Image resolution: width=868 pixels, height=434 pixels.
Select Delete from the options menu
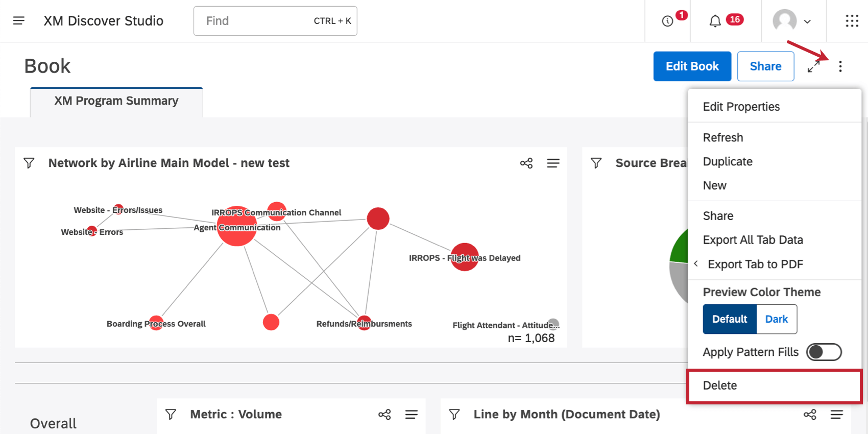(720, 385)
